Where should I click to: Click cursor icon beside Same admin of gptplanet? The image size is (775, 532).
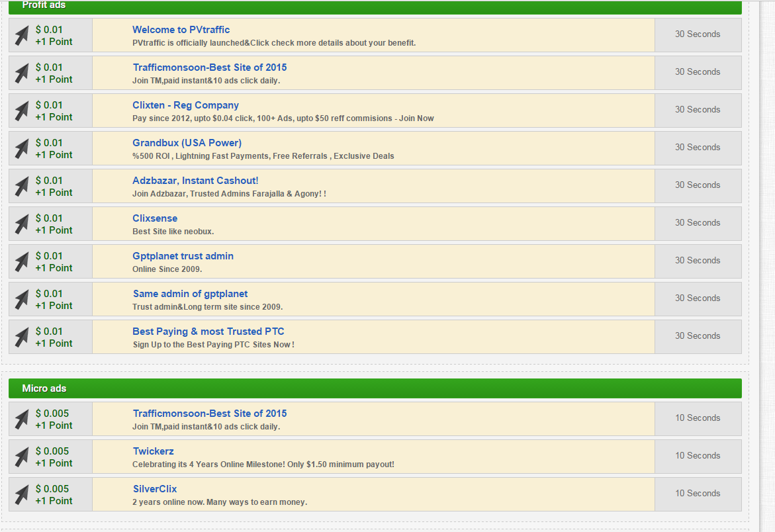pyautogui.click(x=22, y=299)
